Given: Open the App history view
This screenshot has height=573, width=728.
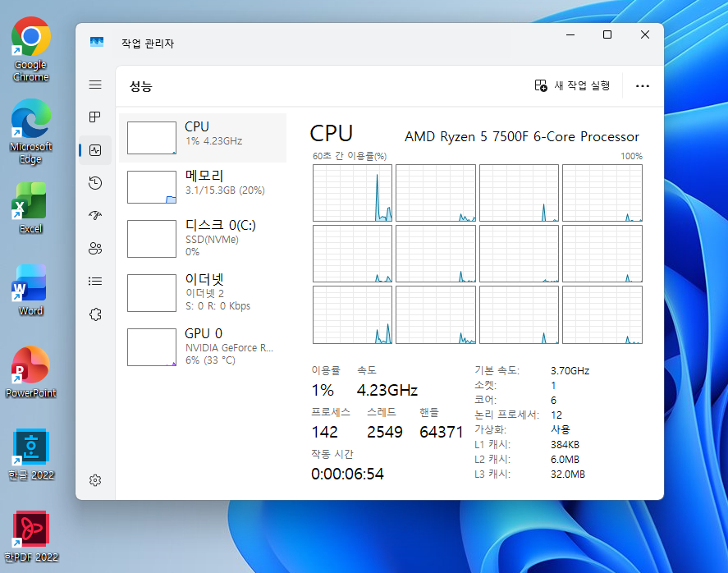Looking at the screenshot, I should (94, 182).
